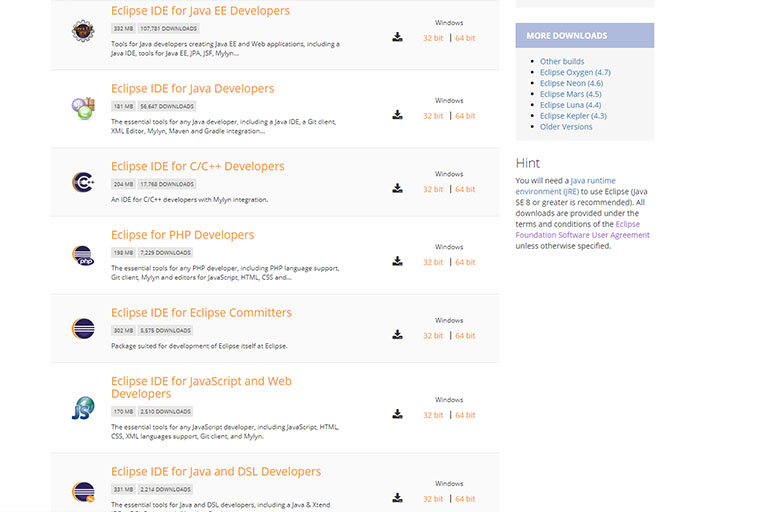This screenshot has height=512, width=768.
Task: Download 32 bit PHP Developers package
Action: 433,262
